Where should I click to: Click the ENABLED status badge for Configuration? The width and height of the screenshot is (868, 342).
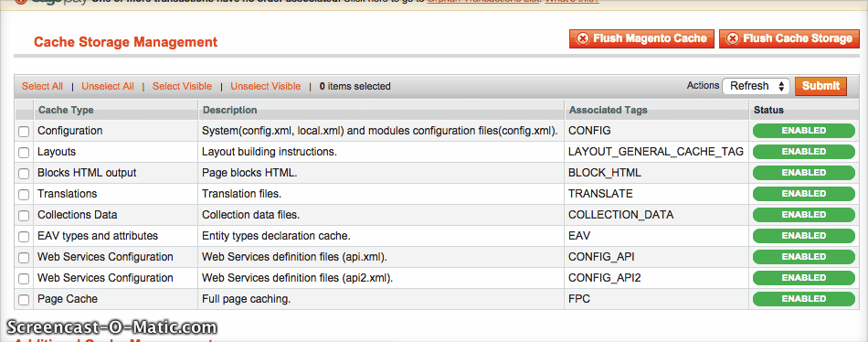pyautogui.click(x=804, y=131)
